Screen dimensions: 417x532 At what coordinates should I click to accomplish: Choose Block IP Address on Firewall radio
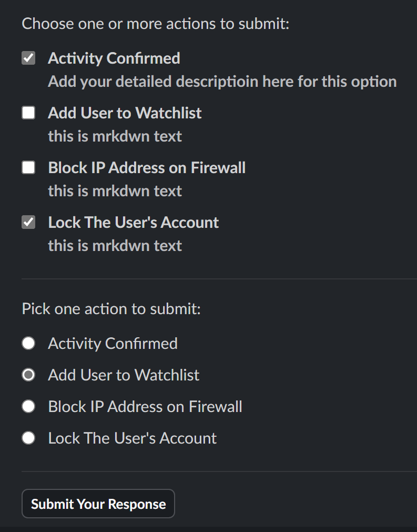pyautogui.click(x=28, y=406)
